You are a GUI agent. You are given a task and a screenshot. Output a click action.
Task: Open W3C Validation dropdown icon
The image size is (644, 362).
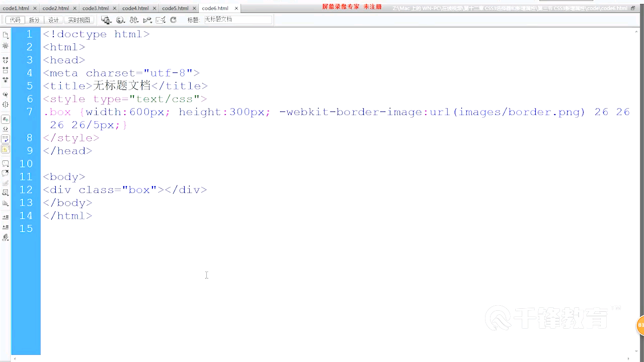click(147, 20)
